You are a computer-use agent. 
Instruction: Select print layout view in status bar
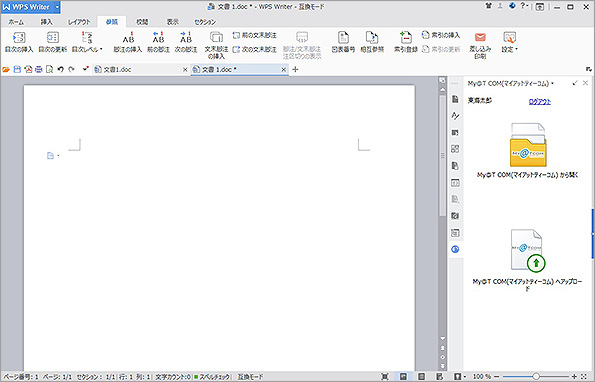click(x=403, y=376)
